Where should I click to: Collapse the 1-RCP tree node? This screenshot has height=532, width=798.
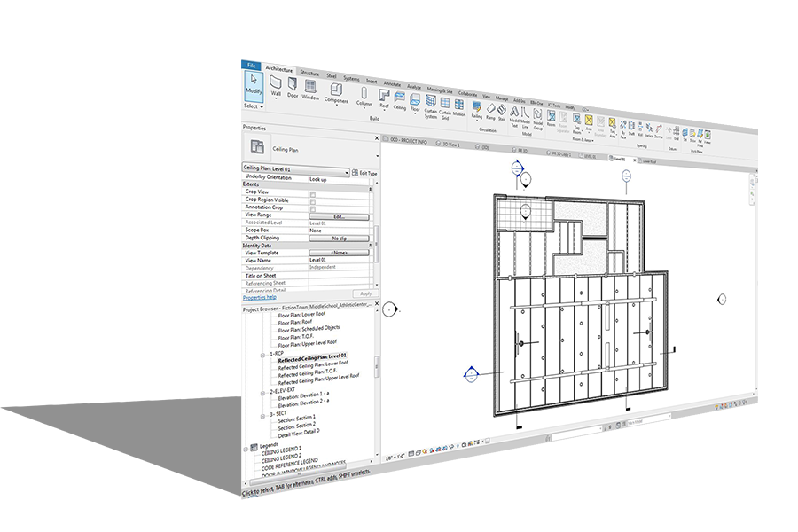pos(263,356)
